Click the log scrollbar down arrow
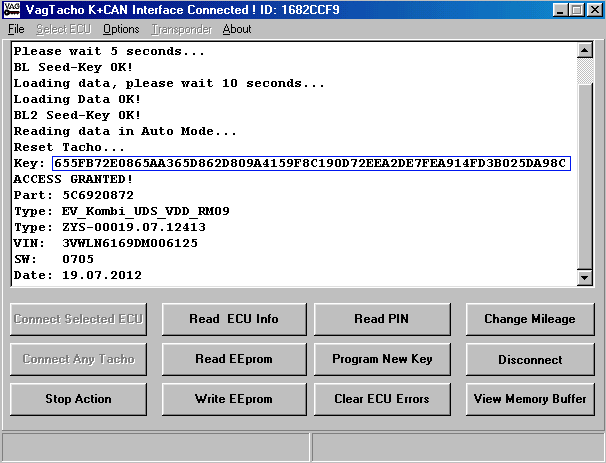Viewport: 606px width, 463px height. tap(585, 277)
